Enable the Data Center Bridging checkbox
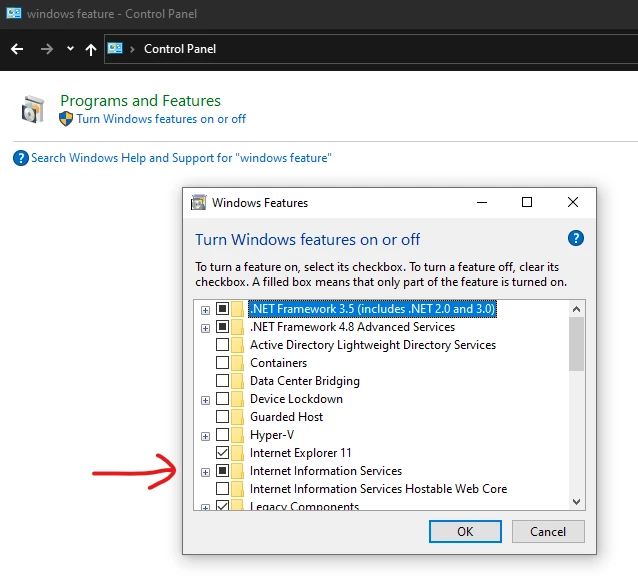 222,380
